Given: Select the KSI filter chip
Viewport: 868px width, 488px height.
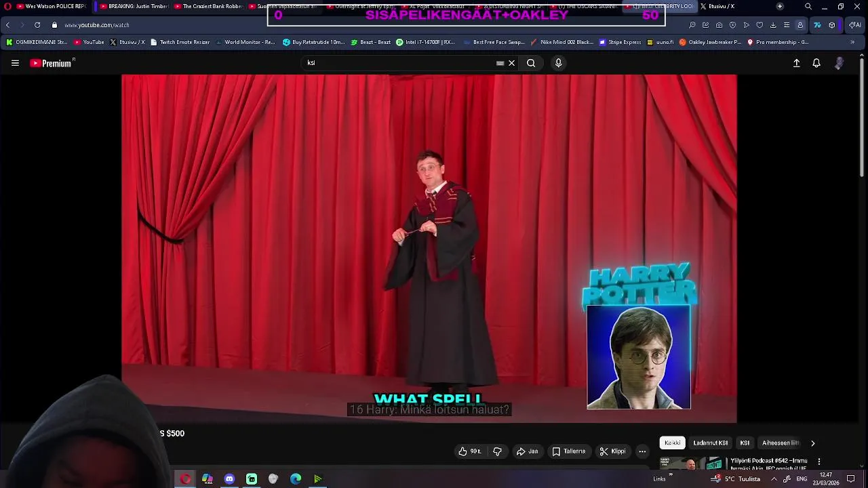Looking at the screenshot, I should pyautogui.click(x=745, y=443).
